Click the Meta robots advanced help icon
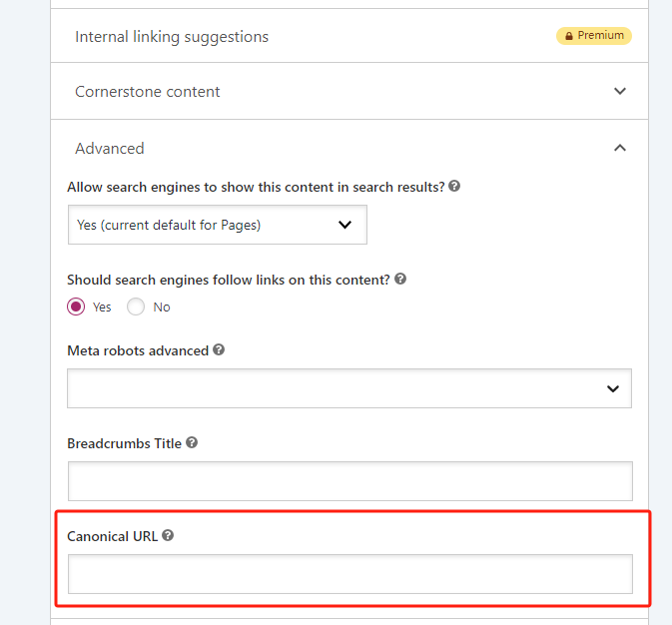The width and height of the screenshot is (672, 625). click(219, 350)
